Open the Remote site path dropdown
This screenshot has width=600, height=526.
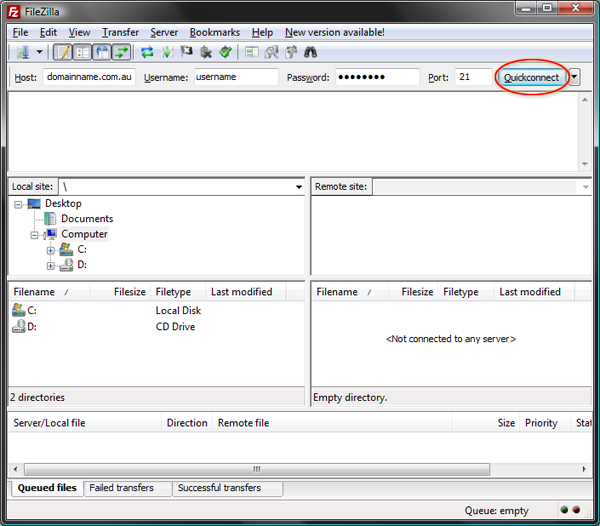585,187
